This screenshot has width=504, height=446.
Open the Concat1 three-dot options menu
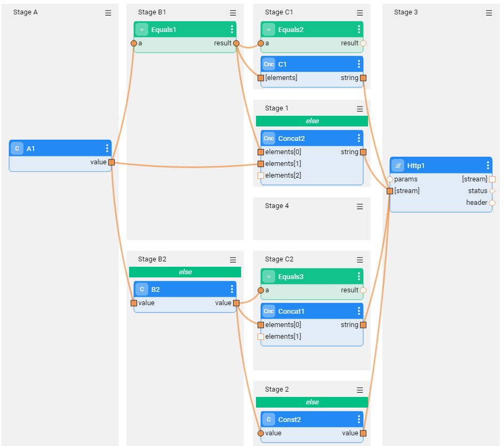[359, 312]
